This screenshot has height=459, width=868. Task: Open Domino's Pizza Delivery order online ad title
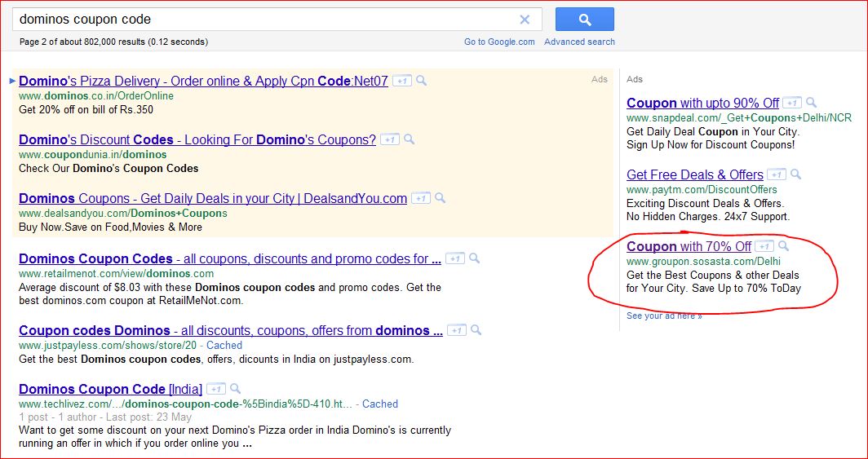pos(203,81)
